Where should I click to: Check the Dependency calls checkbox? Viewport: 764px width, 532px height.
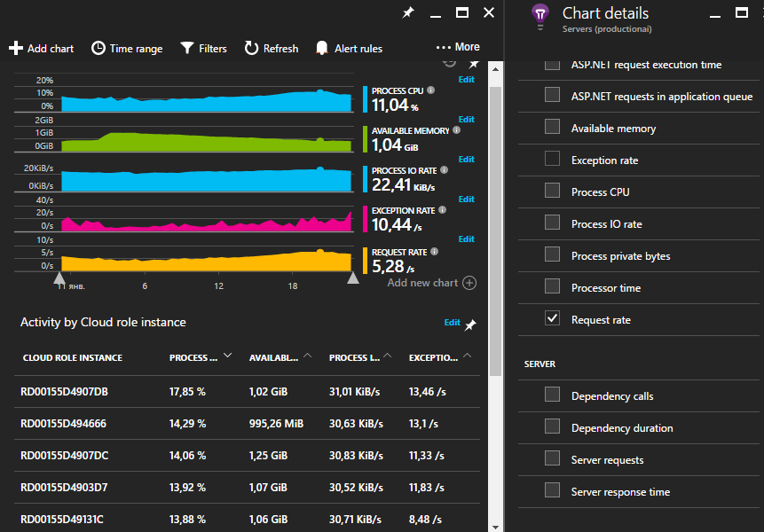(x=553, y=395)
